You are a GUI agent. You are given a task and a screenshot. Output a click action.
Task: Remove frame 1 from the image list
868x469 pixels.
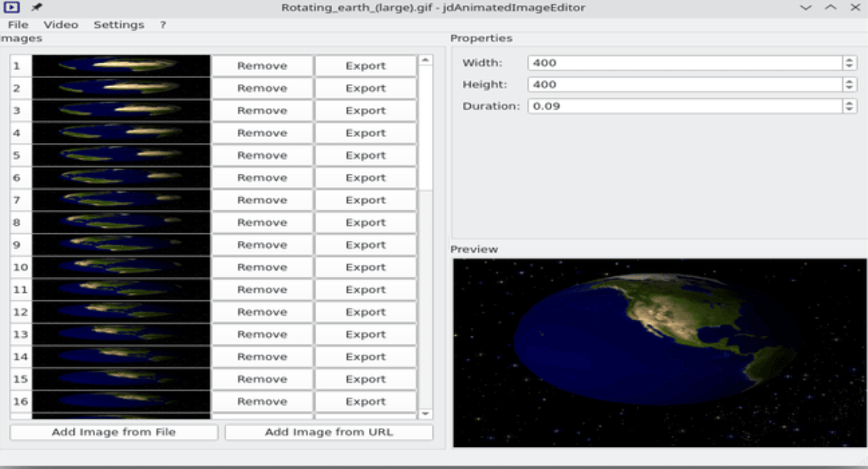tap(262, 66)
